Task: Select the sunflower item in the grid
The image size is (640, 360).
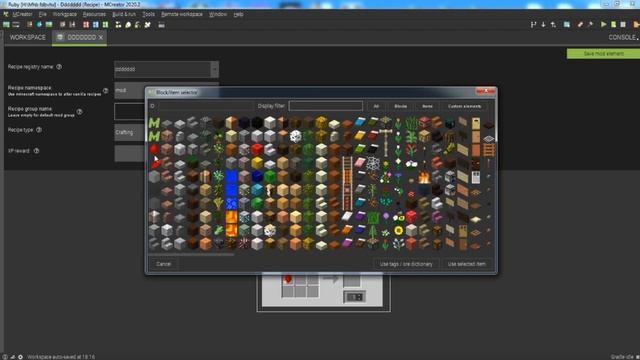Action: coord(398,231)
